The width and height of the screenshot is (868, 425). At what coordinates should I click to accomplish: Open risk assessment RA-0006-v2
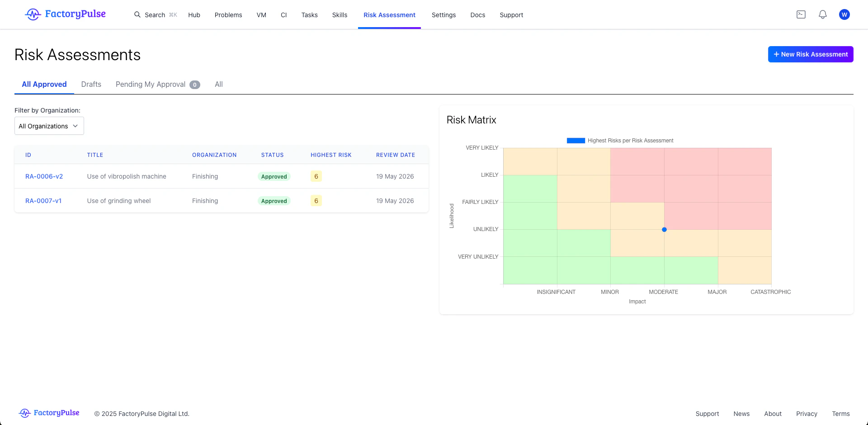pyautogui.click(x=44, y=176)
